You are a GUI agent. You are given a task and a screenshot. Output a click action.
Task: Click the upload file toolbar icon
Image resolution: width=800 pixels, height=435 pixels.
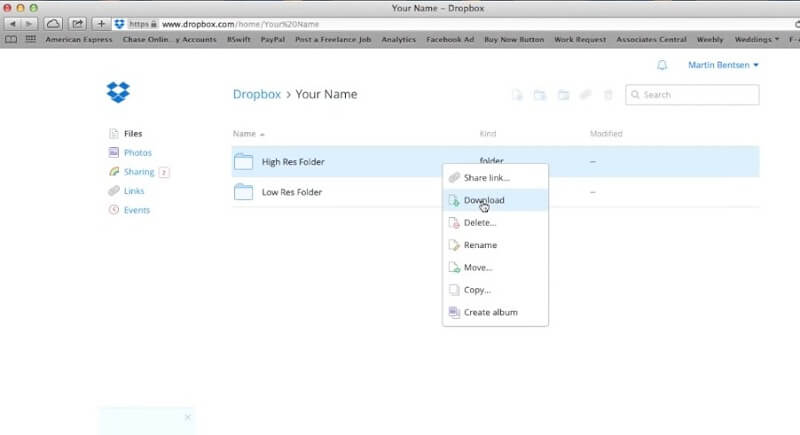click(517, 95)
